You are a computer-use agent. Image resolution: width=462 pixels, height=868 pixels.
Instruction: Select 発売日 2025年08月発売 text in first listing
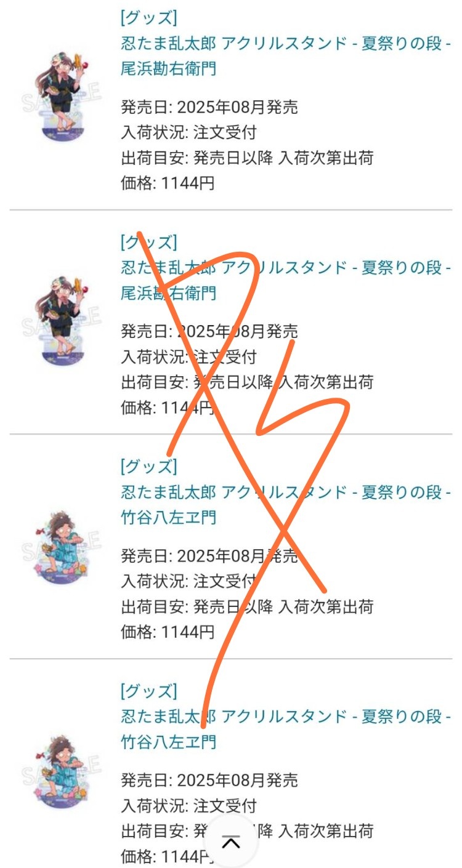point(209,107)
